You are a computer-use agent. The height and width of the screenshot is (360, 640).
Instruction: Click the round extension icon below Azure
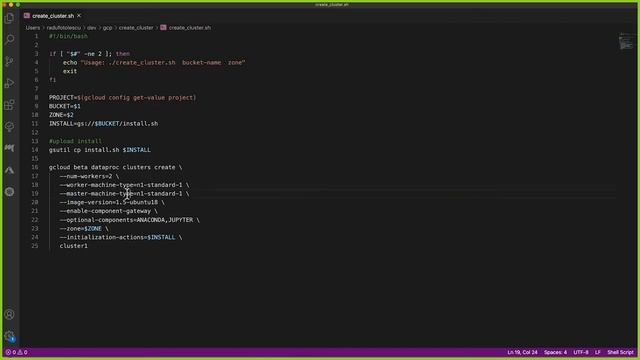(9, 192)
